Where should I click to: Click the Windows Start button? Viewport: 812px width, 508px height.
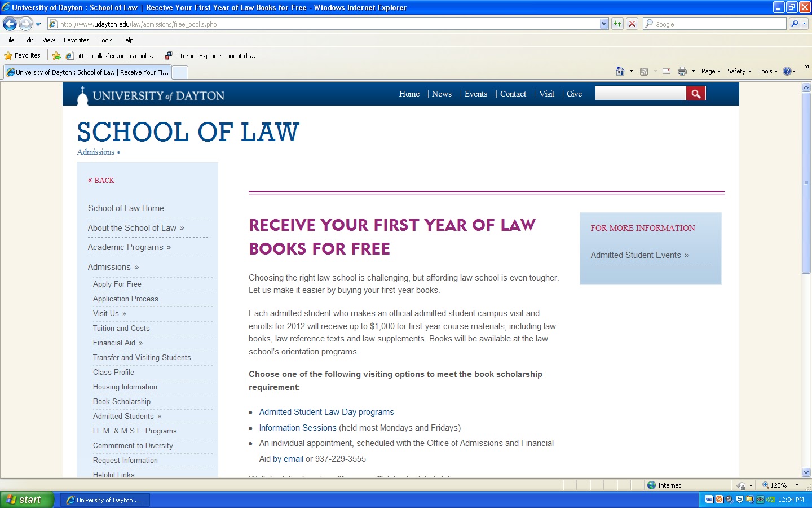[x=27, y=500]
